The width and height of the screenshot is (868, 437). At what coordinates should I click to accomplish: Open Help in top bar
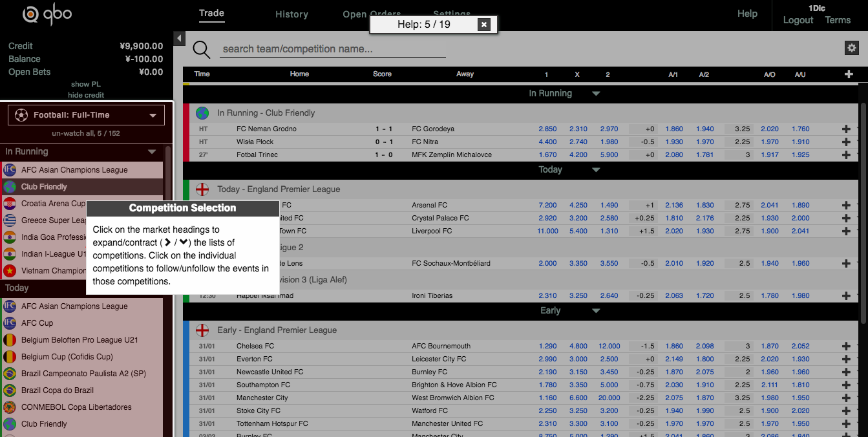coord(747,14)
